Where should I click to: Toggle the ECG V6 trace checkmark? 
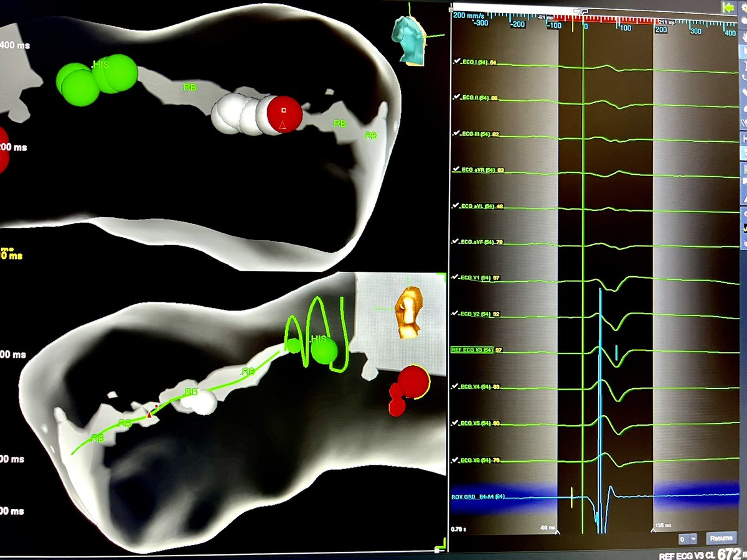456,460
